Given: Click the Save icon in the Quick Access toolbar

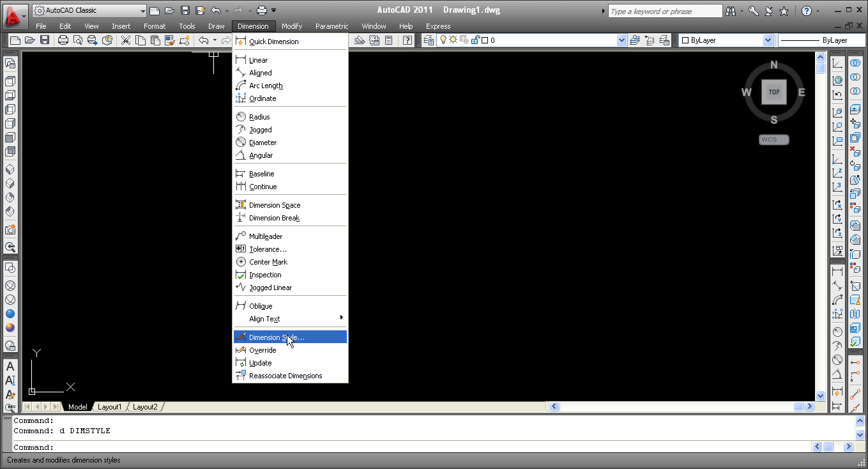Looking at the screenshot, I should click(185, 10).
